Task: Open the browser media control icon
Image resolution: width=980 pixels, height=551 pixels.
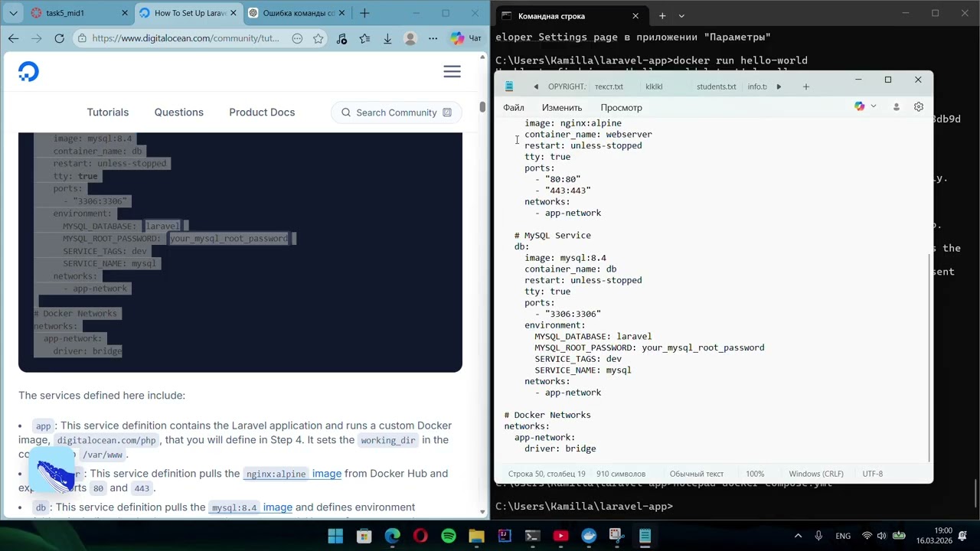Action: click(x=341, y=38)
